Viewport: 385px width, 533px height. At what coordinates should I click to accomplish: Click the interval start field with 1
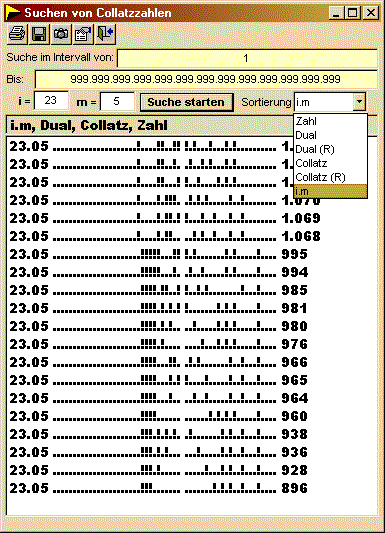(x=247, y=58)
